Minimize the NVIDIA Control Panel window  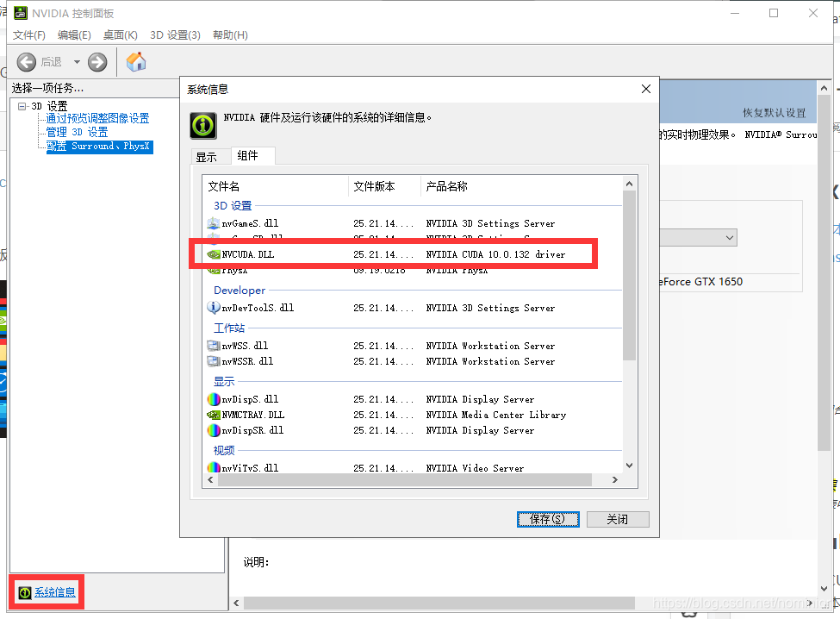[x=735, y=13]
